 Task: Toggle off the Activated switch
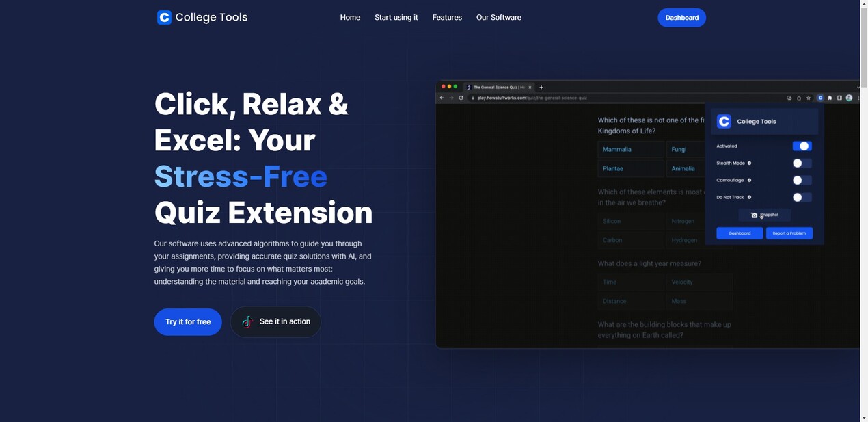(x=802, y=146)
